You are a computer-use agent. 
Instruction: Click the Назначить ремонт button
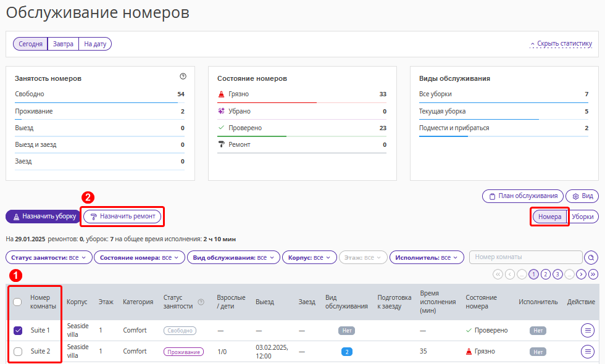tap(122, 217)
